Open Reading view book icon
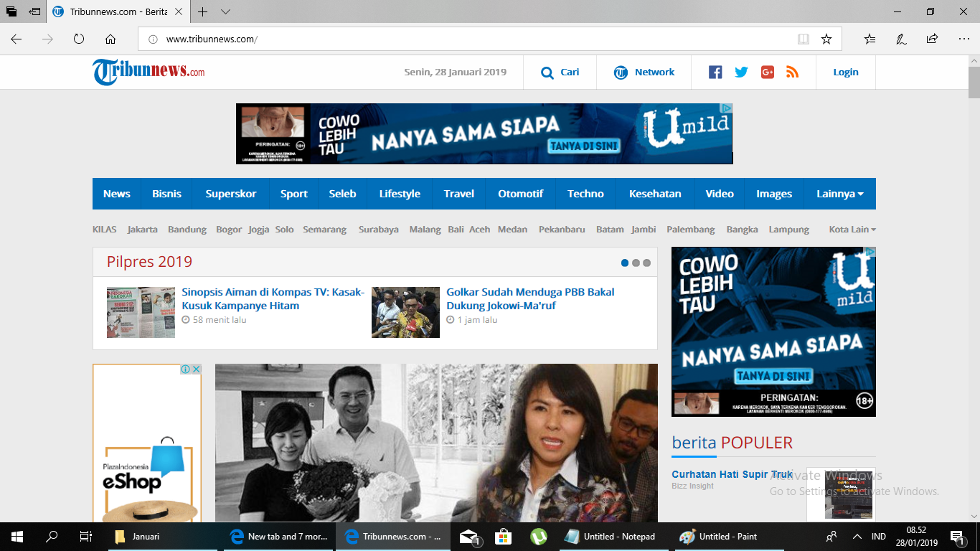 coord(804,39)
